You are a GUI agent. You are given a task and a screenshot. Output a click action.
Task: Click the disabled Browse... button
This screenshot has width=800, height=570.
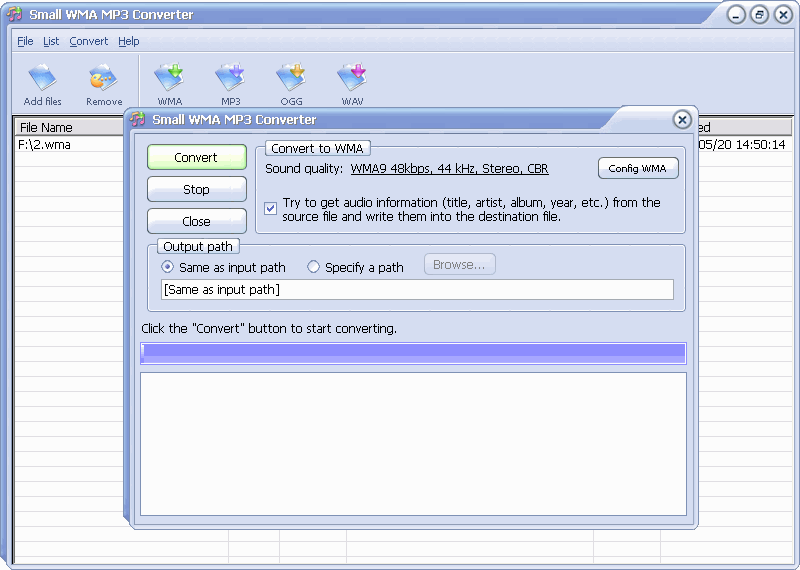(x=459, y=264)
